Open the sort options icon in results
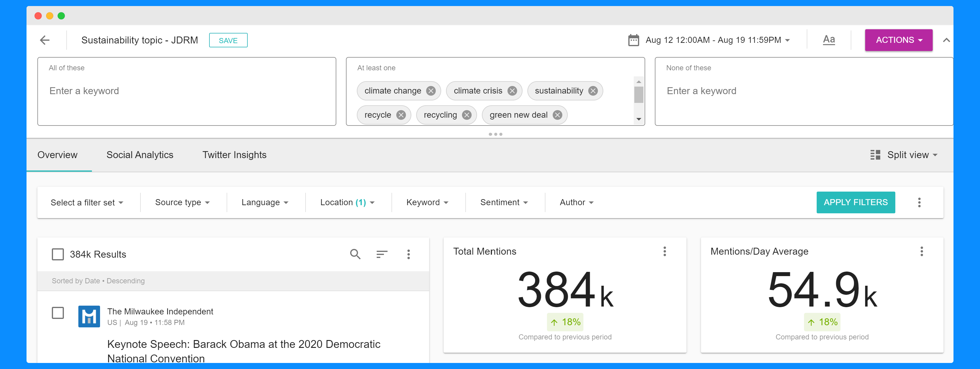 click(382, 254)
